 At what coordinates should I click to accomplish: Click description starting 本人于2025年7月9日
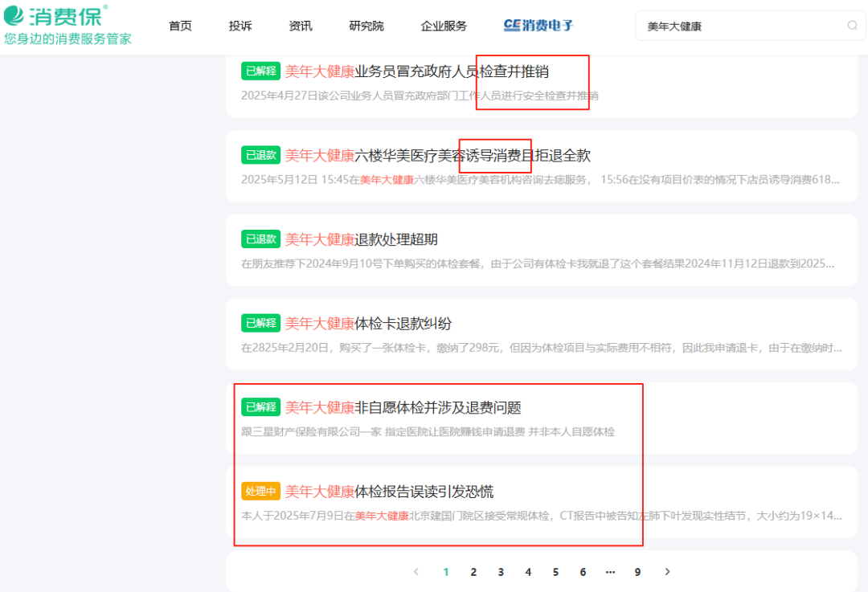pos(542,516)
